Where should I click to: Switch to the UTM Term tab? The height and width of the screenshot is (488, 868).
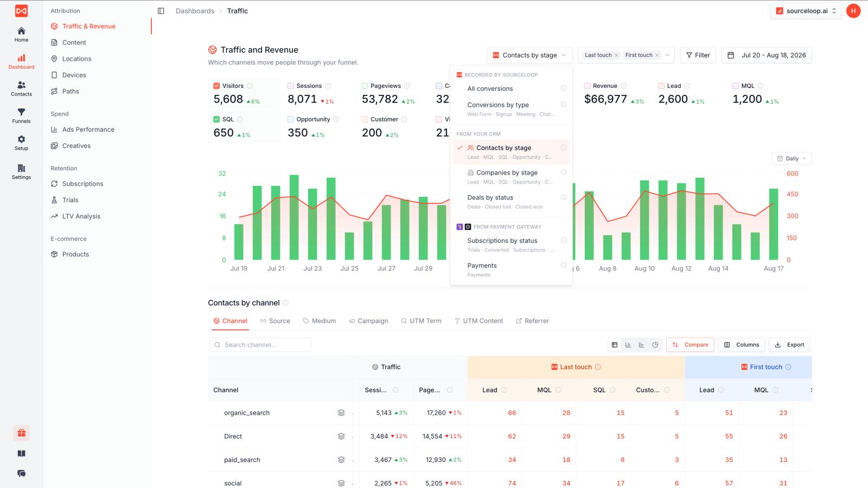click(x=421, y=321)
